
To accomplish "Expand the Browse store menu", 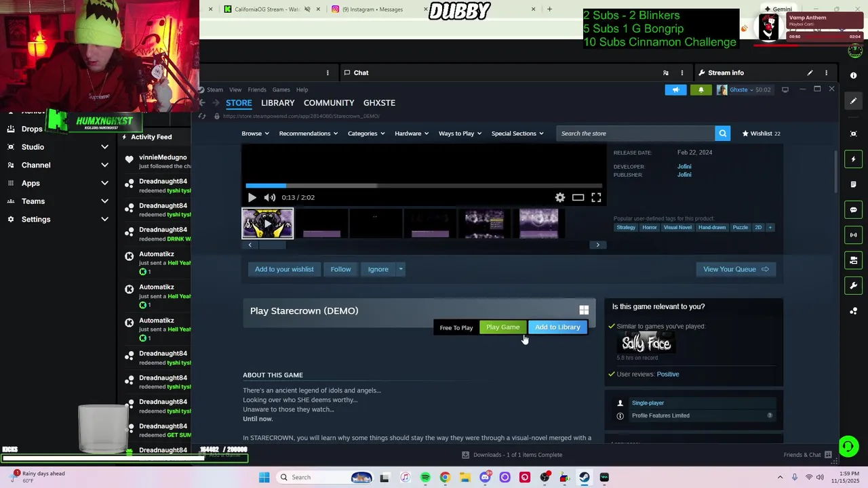I will [255, 134].
